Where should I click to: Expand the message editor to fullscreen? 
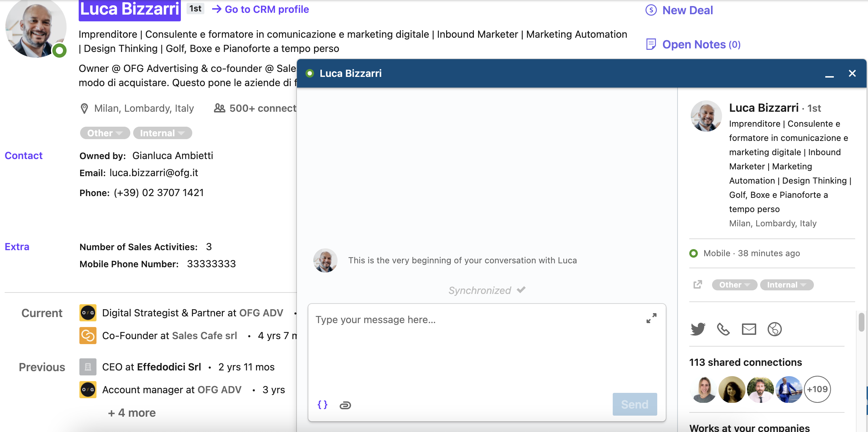pos(651,318)
